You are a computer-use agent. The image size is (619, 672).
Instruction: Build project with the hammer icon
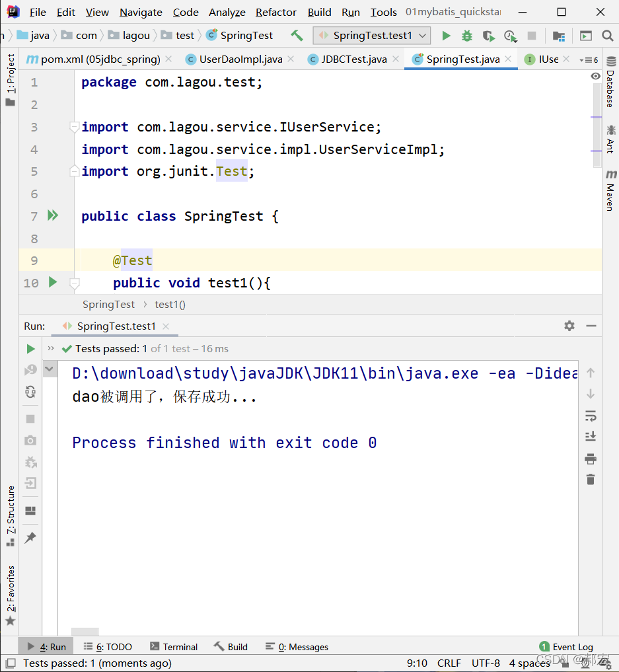pyautogui.click(x=297, y=36)
